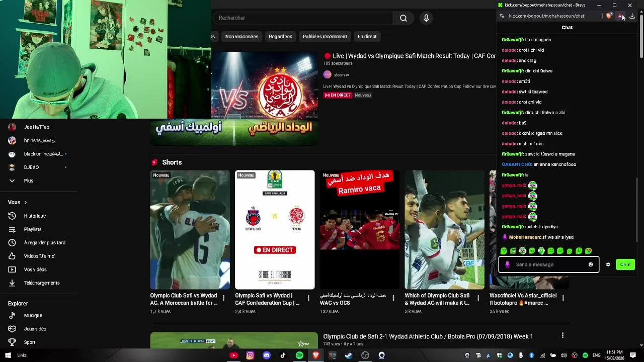Click MohaHassoun username in chat
644x362 pixels.
524,237
